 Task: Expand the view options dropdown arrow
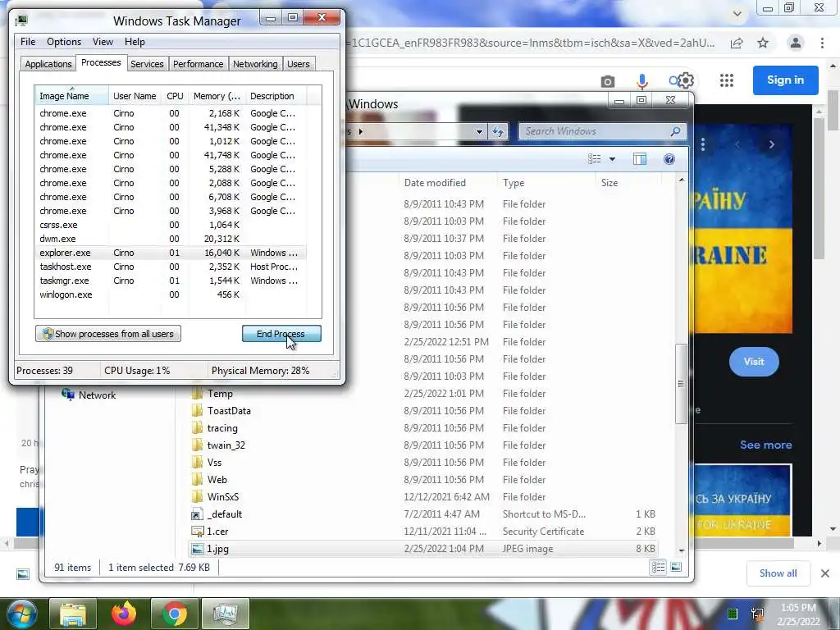click(612, 159)
